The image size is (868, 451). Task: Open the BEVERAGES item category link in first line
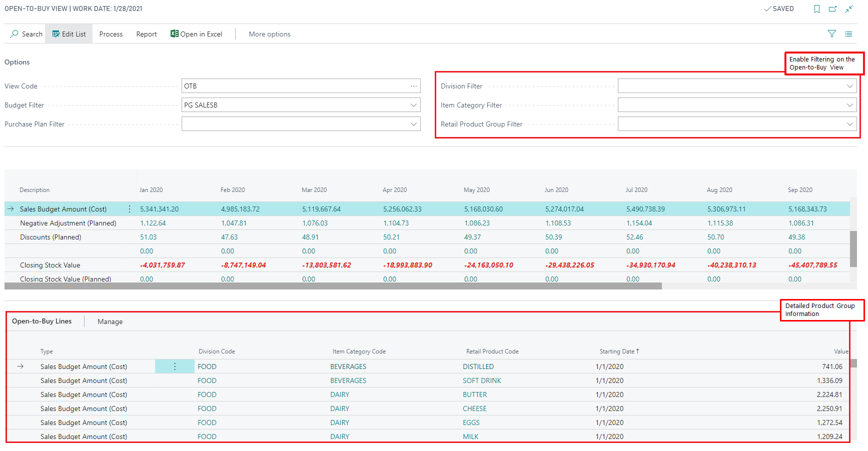348,366
